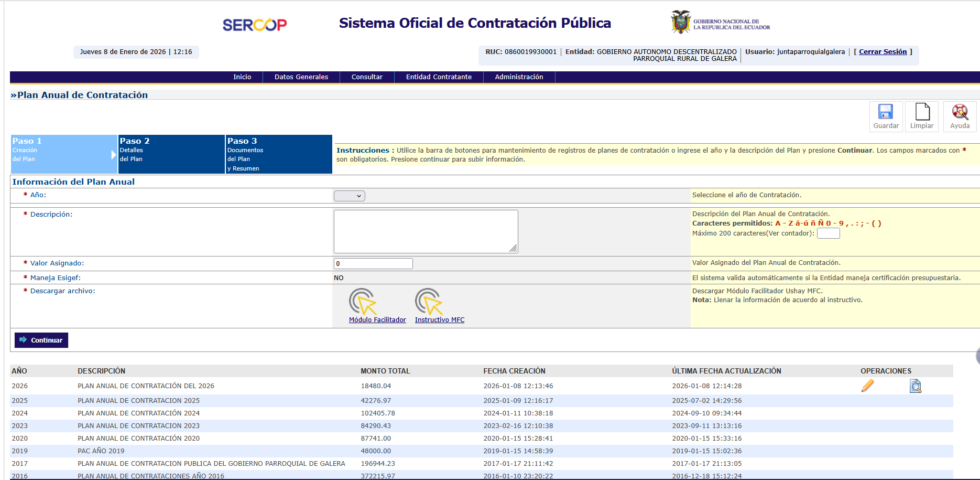This screenshot has height=480, width=980.
Task: Open the Datos Generales menu
Action: (x=301, y=77)
